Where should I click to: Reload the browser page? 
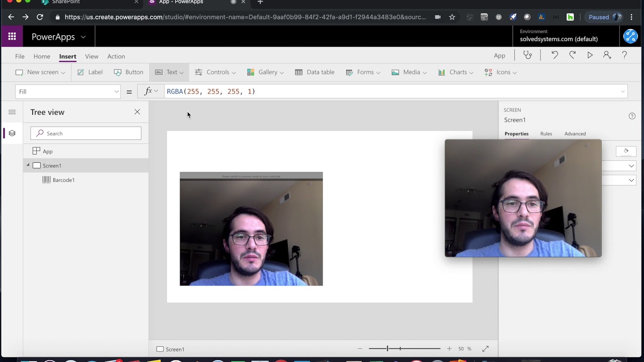(40, 17)
